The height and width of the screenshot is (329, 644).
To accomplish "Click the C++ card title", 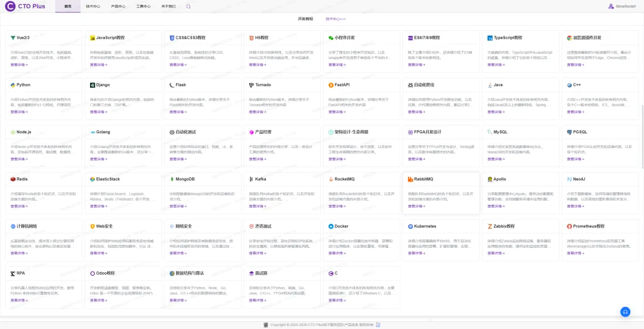I will (577, 85).
